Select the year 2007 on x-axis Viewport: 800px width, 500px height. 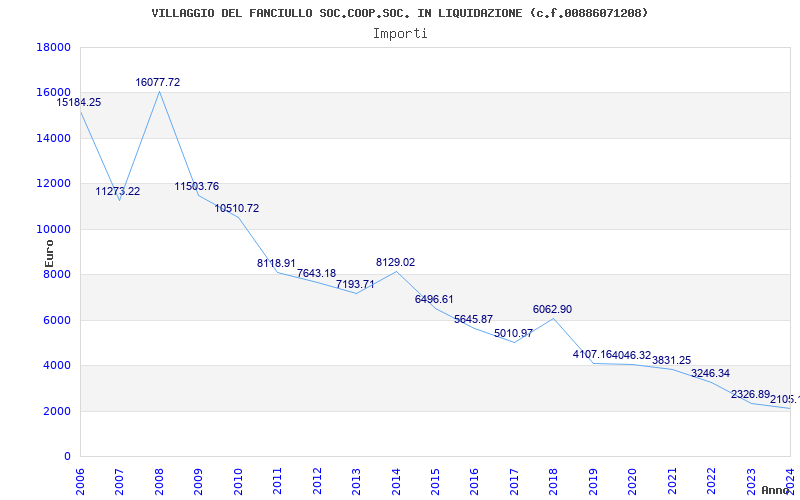click(x=120, y=481)
